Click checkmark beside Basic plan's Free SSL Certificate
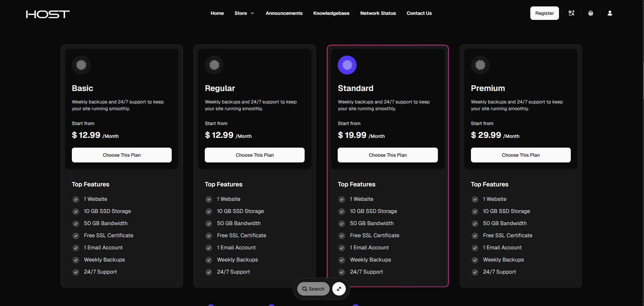644x306 pixels. [76, 236]
